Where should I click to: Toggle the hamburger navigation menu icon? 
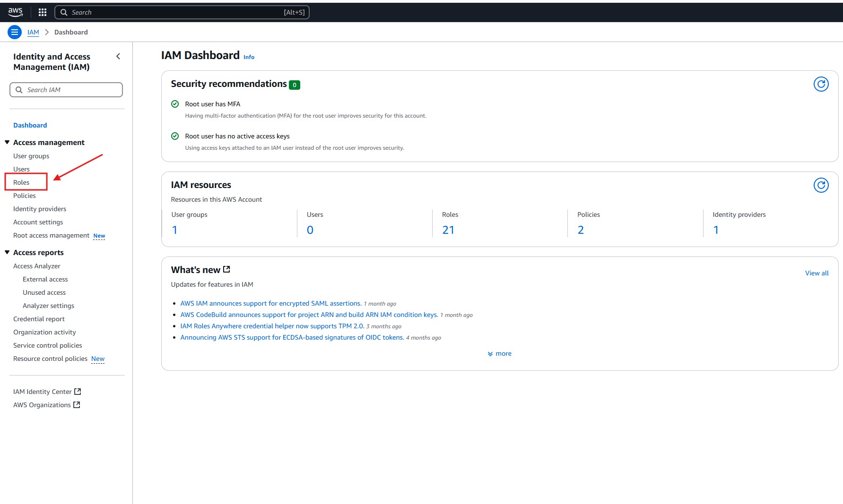tap(15, 32)
